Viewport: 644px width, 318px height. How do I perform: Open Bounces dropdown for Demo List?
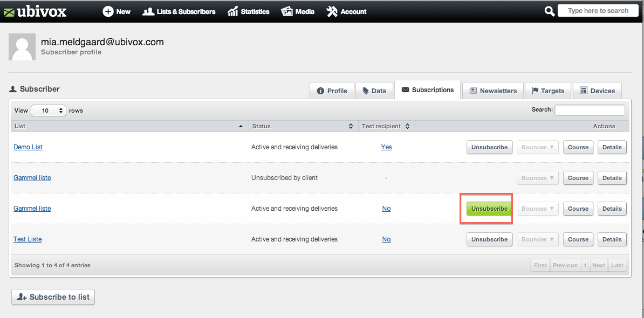coord(538,147)
